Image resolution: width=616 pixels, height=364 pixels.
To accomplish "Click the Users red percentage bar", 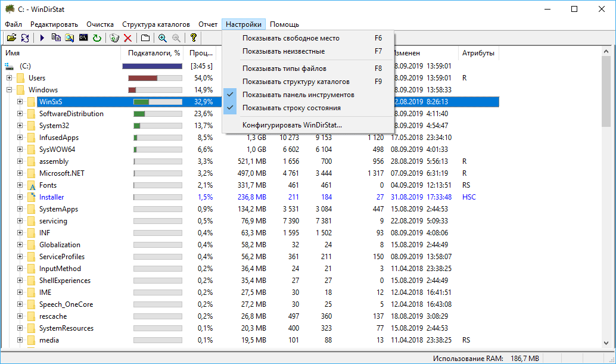I will pos(155,78).
